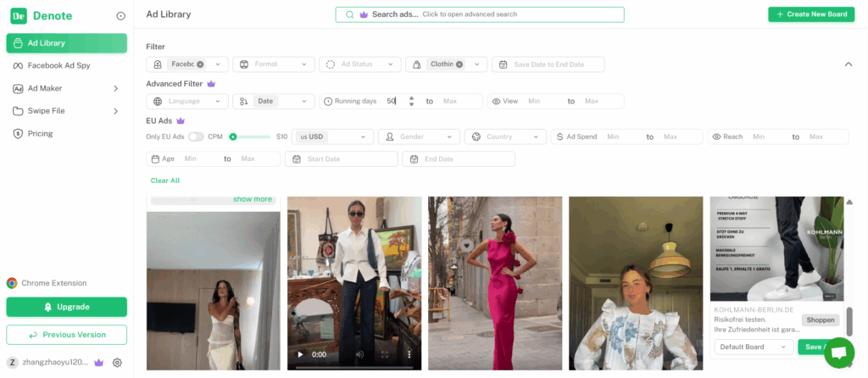Viewport: 868px width, 378px height.
Task: Decrease Running days with down arrow
Action: 411,104
